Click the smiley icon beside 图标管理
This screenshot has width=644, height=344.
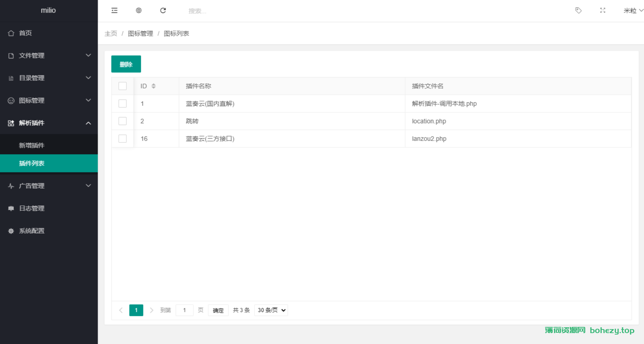(x=11, y=101)
